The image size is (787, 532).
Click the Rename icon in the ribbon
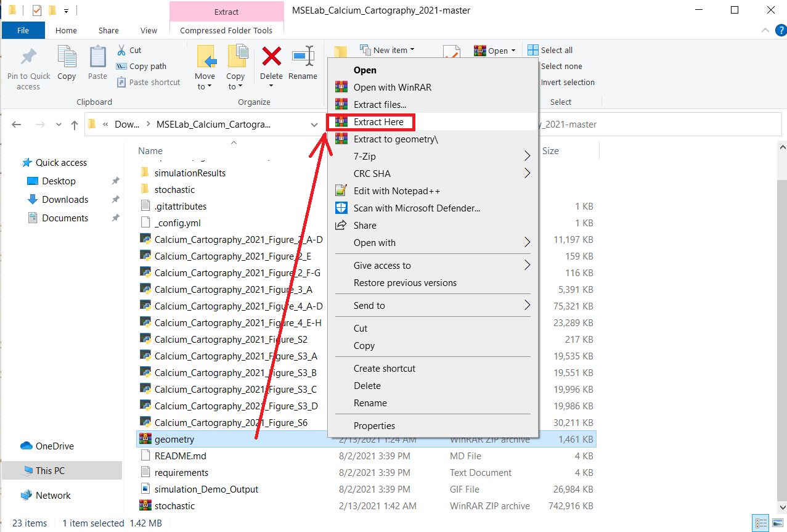tap(303, 62)
